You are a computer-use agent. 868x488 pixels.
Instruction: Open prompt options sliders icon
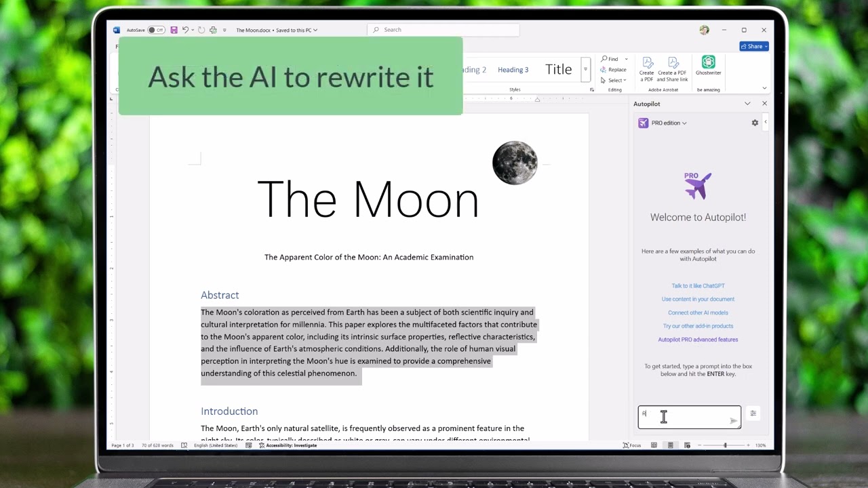753,413
